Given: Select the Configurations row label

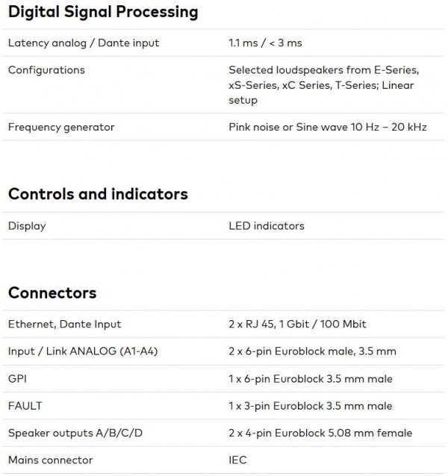Looking at the screenshot, I should pyautogui.click(x=46, y=70).
